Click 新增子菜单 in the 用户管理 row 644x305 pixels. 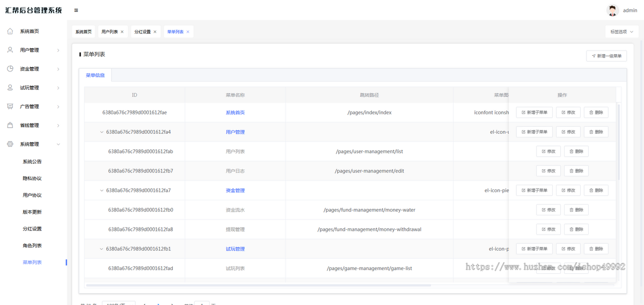pos(534,132)
